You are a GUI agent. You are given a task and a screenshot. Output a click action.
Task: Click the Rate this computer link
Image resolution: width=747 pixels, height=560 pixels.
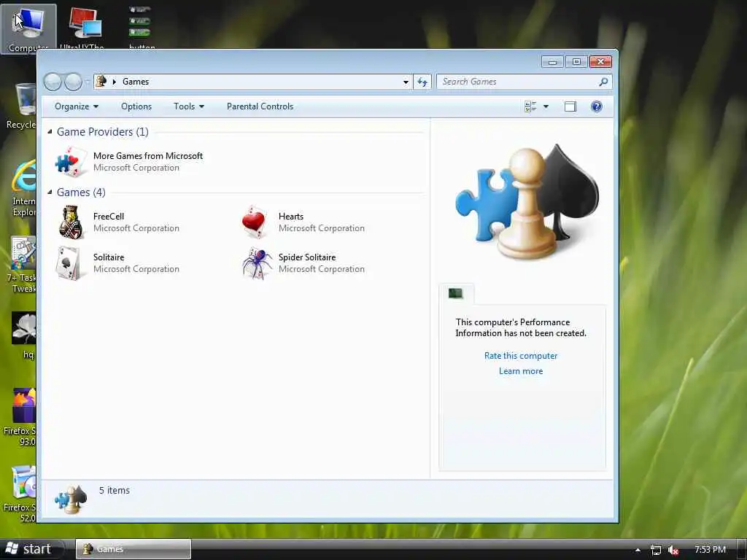[x=521, y=356]
